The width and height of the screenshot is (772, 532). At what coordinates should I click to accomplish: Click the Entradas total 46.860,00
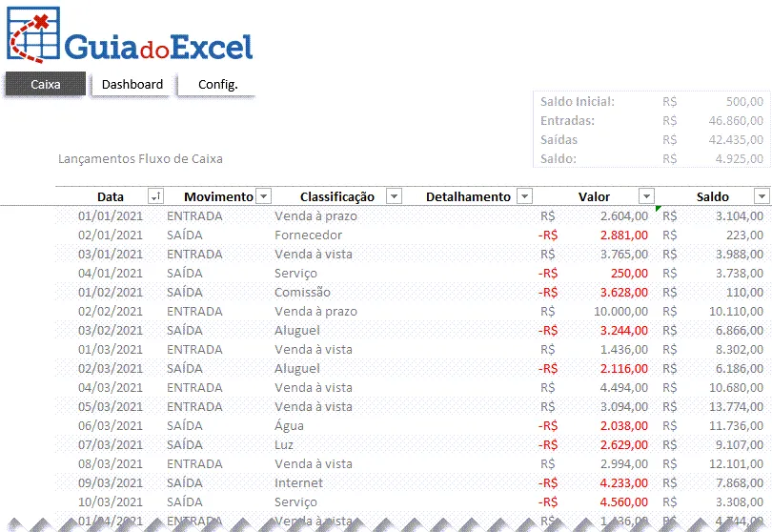point(736,121)
